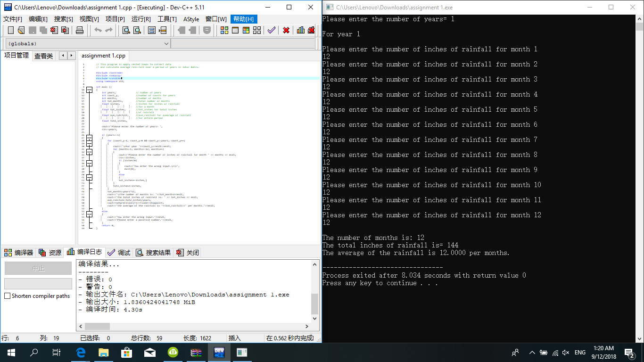Click the red X stop-execution icon

[x=287, y=30]
